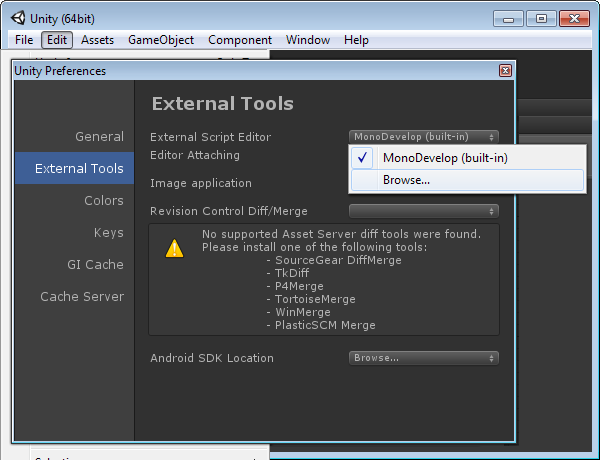Minimize the Unity main window
600x460 pixels.
tap(508, 19)
